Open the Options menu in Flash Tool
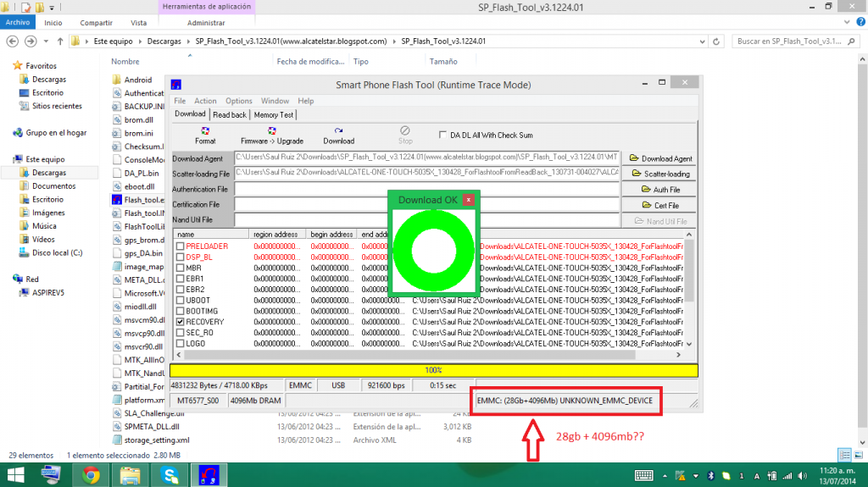This screenshot has height=487, width=868. [238, 101]
